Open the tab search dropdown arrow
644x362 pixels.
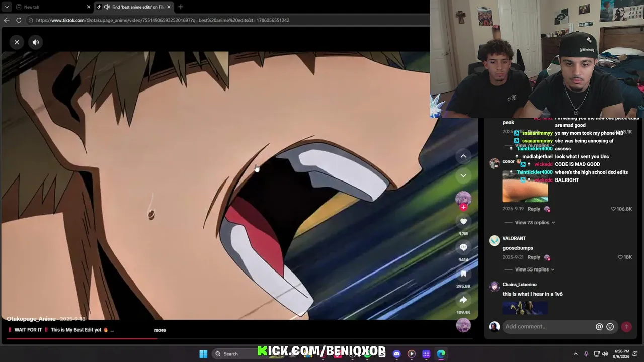tap(6, 7)
